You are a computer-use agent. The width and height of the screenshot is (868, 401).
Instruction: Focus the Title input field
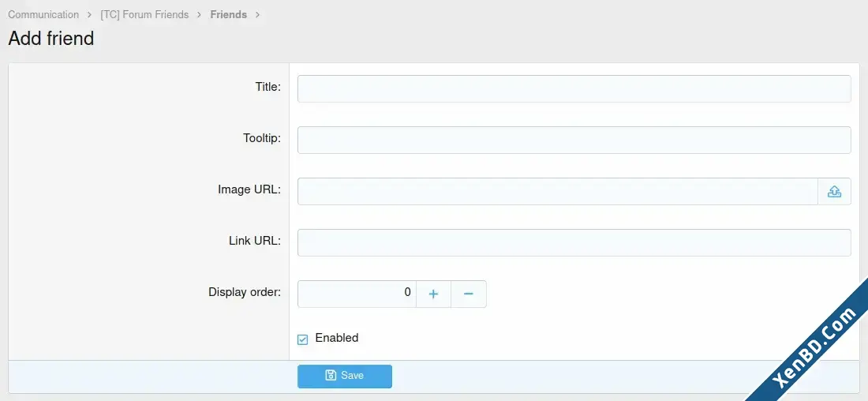[574, 88]
